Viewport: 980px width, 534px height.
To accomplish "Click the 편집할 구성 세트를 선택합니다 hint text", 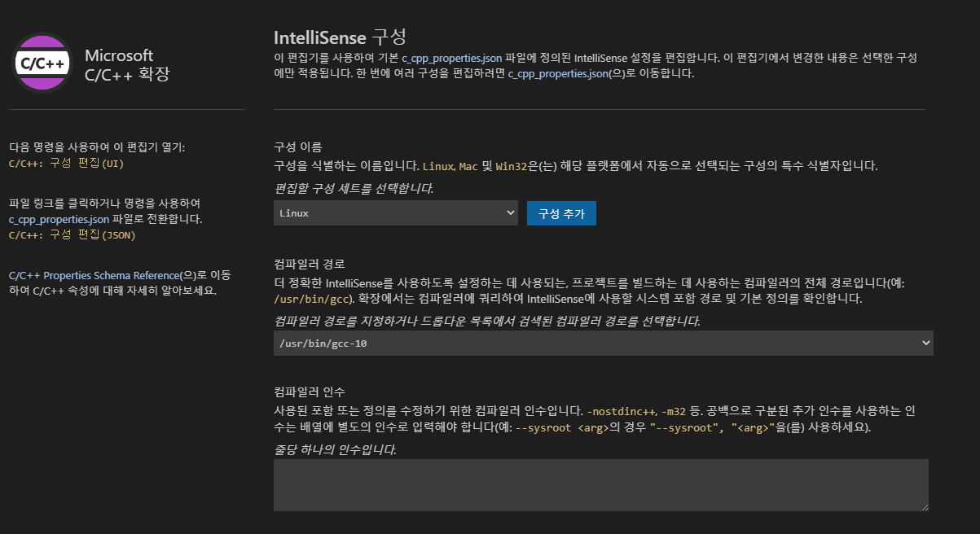I will [354, 188].
